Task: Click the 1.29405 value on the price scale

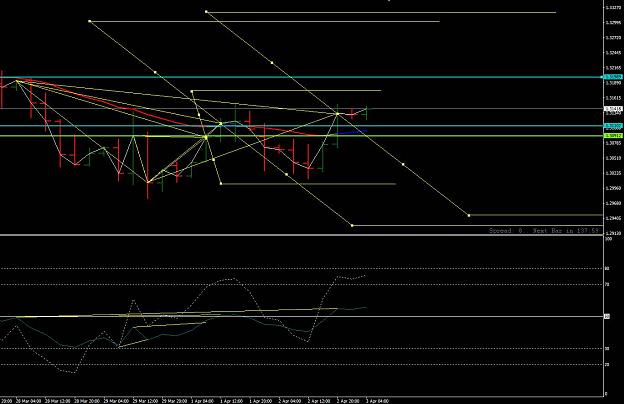Action: (x=613, y=218)
